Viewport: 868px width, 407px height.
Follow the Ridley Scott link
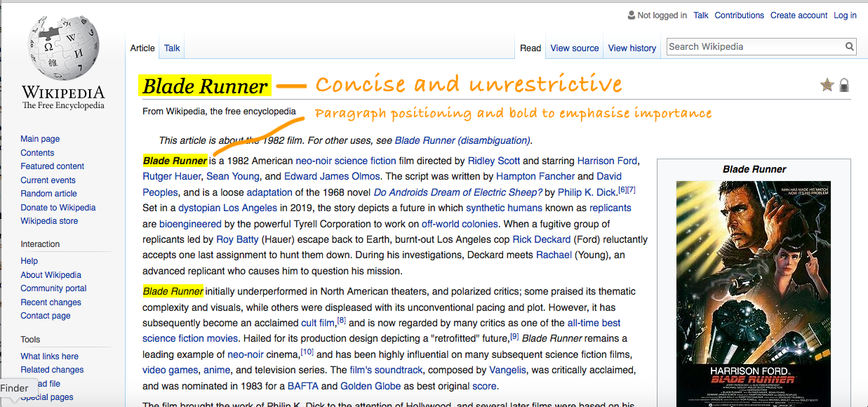tap(493, 161)
